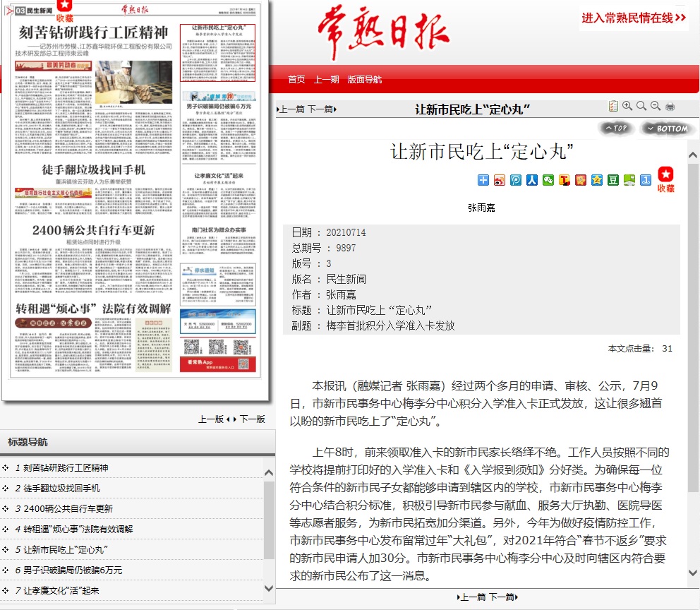Click 转租遇烦心事 headline on page image
This screenshot has width=700, height=610.
click(93, 309)
